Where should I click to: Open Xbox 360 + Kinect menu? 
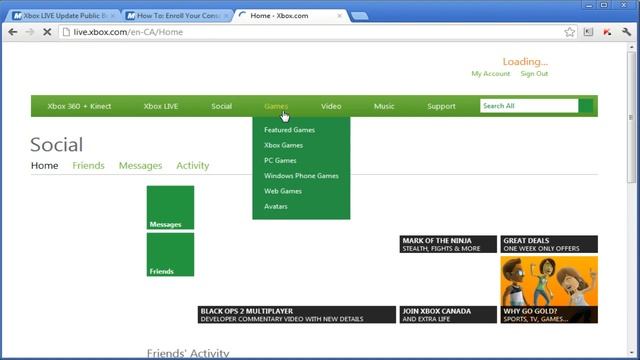coord(79,106)
